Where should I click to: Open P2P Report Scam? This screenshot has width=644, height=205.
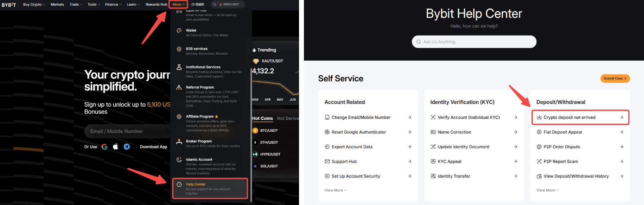(x=580, y=162)
